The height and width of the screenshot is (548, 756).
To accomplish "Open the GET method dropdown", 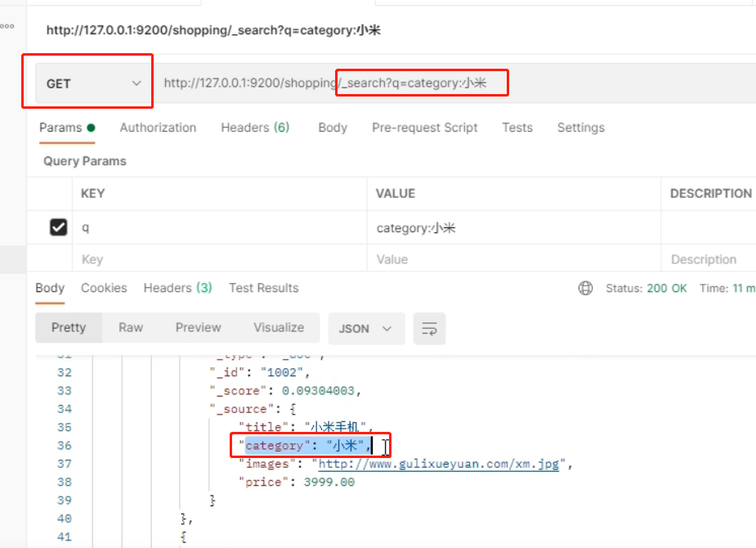I will (x=94, y=83).
